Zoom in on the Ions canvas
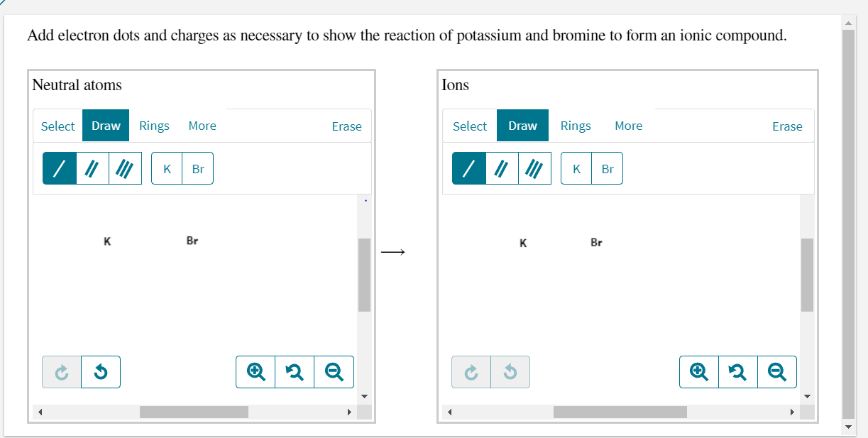This screenshot has width=868, height=438. 699,371
